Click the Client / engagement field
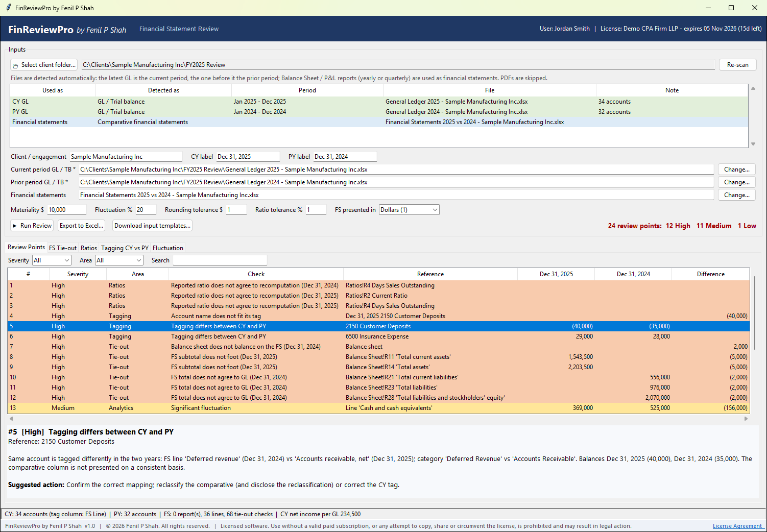Screen dimensions: 767x532 [126, 157]
